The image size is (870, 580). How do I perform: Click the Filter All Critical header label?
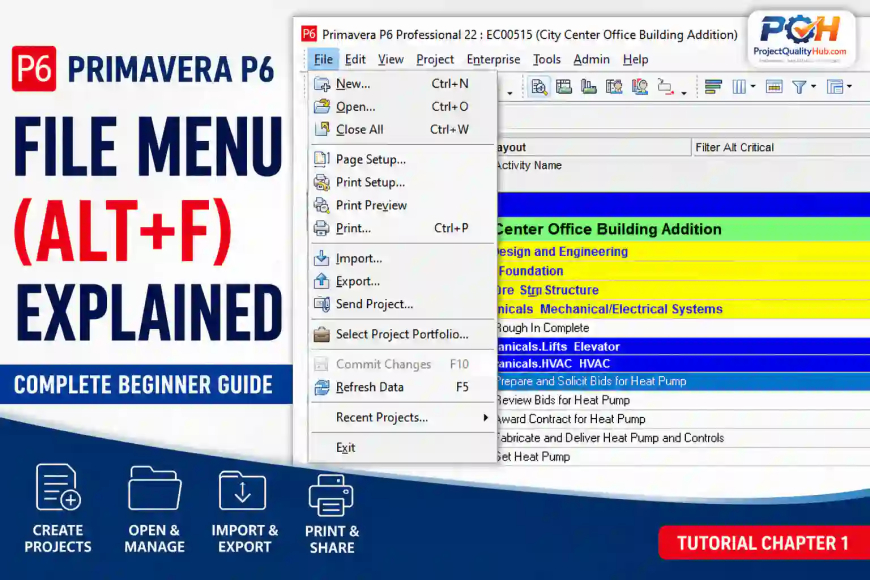735,148
